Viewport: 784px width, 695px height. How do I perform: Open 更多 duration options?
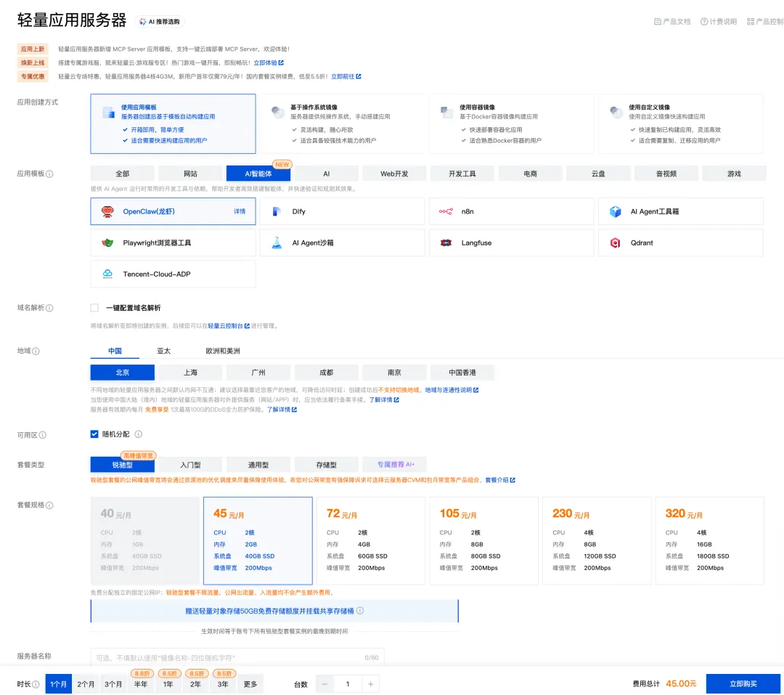[x=250, y=685]
